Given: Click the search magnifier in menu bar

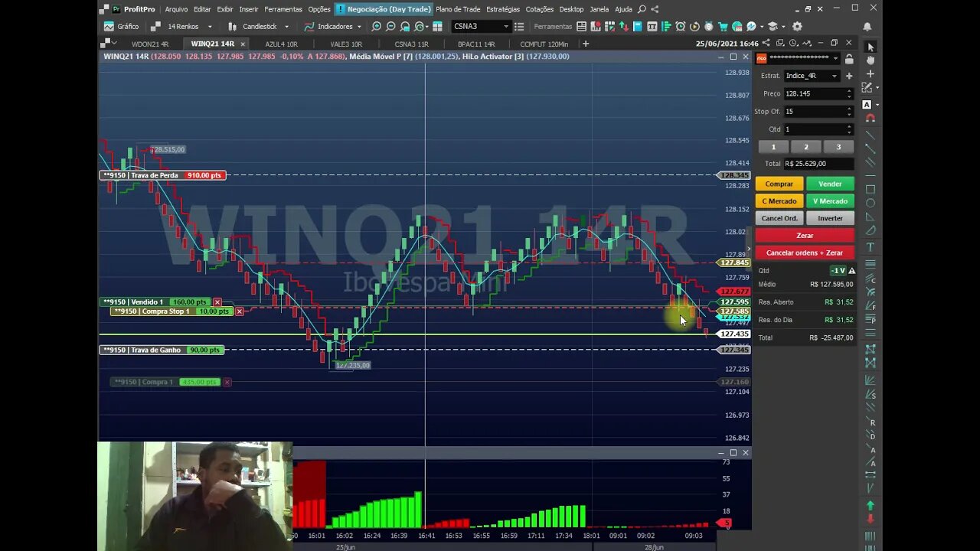Looking at the screenshot, I should (x=642, y=9).
